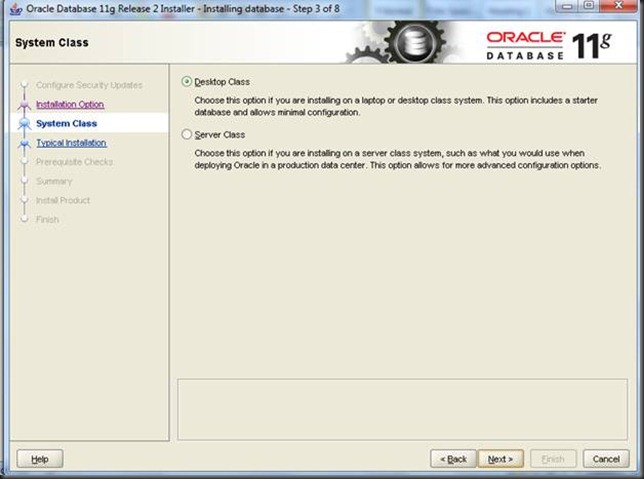The image size is (644, 479).
Task: Click the Desktop Class description text
Action: coord(396,106)
